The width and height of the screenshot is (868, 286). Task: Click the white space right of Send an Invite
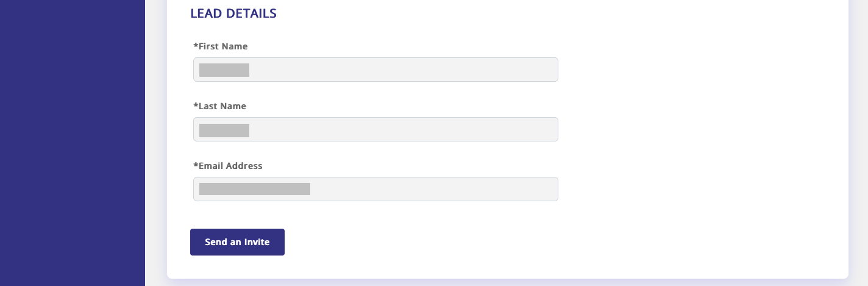(427, 242)
